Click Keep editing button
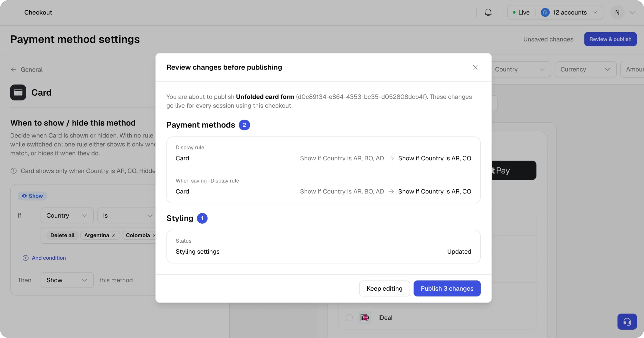Screen dimensions: 644x338 coord(384,288)
